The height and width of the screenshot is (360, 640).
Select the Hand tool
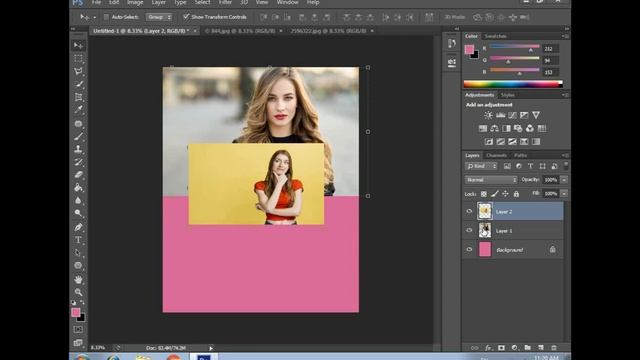[x=78, y=280]
